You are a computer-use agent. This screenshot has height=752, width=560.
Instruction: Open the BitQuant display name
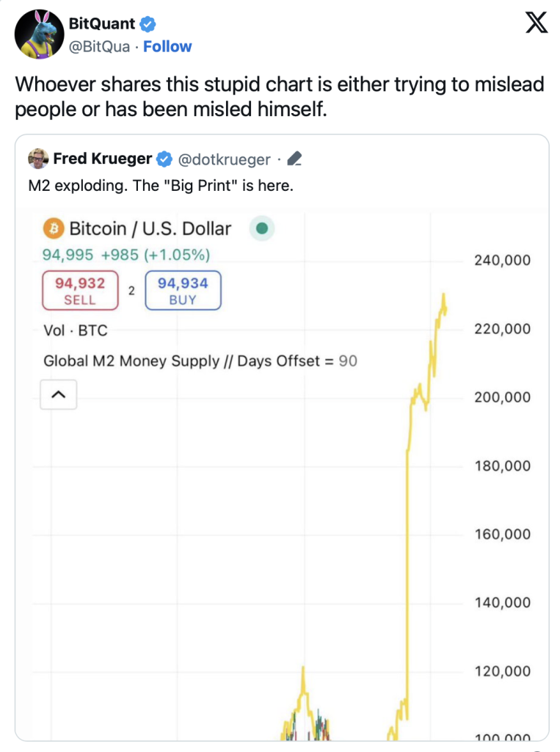click(101, 23)
